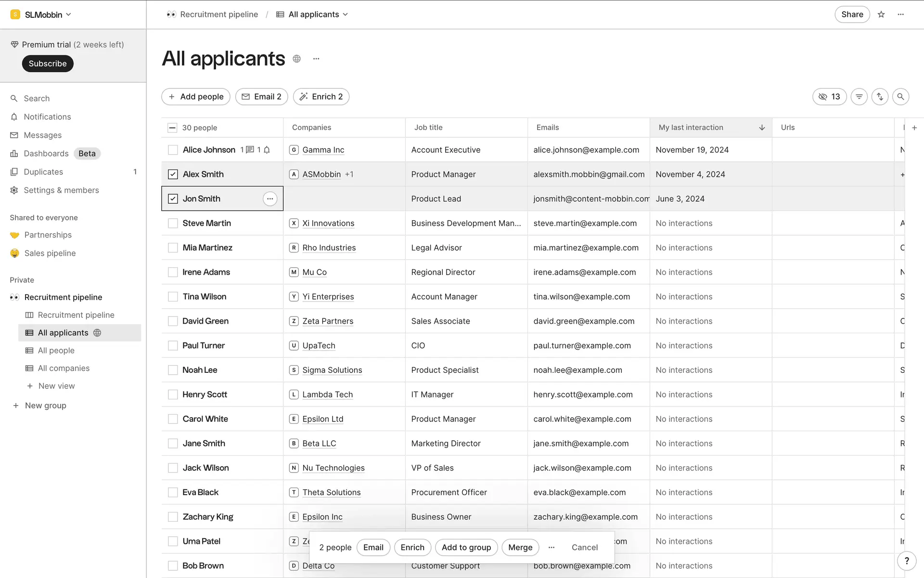
Task: Open the filter icon button
Action: tap(859, 97)
